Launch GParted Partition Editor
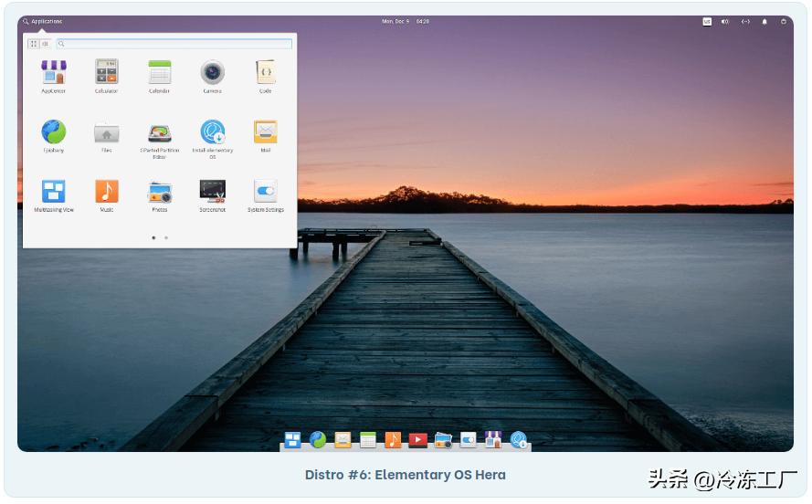 (160, 139)
